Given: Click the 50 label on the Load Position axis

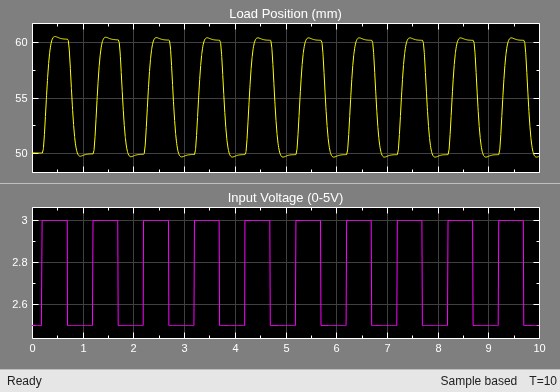Looking at the screenshot, I should [x=21, y=154].
